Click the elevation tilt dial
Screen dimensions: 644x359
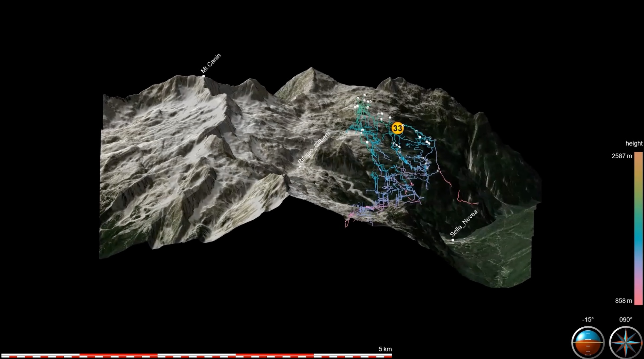(x=588, y=343)
